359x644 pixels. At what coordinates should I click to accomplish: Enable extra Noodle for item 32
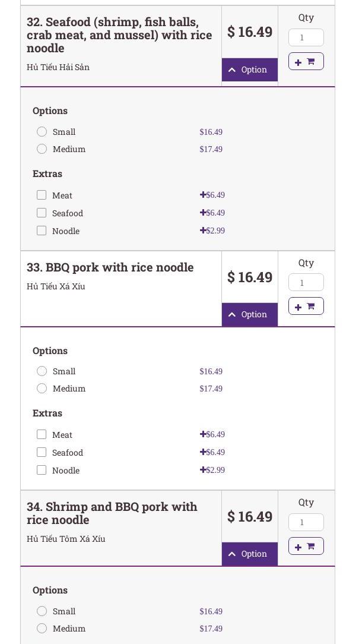coord(42,231)
